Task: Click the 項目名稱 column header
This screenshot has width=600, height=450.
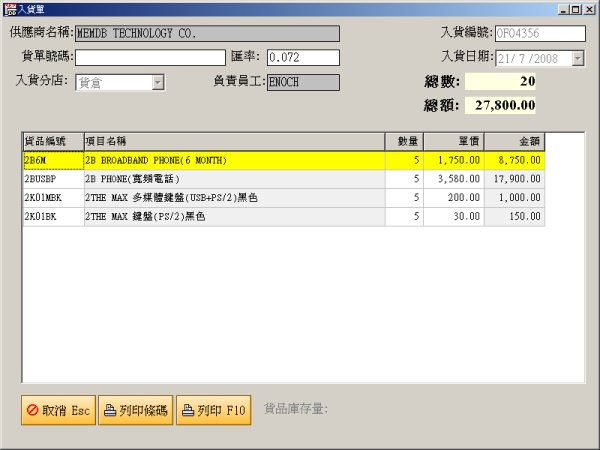Action: 234,142
